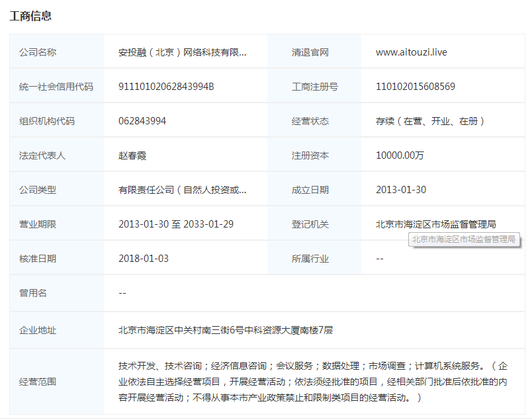Click address 北京市海淀区中关村南三街6号中科资源大厦南楼7层
The height and width of the screenshot is (420, 532).
click(226, 330)
